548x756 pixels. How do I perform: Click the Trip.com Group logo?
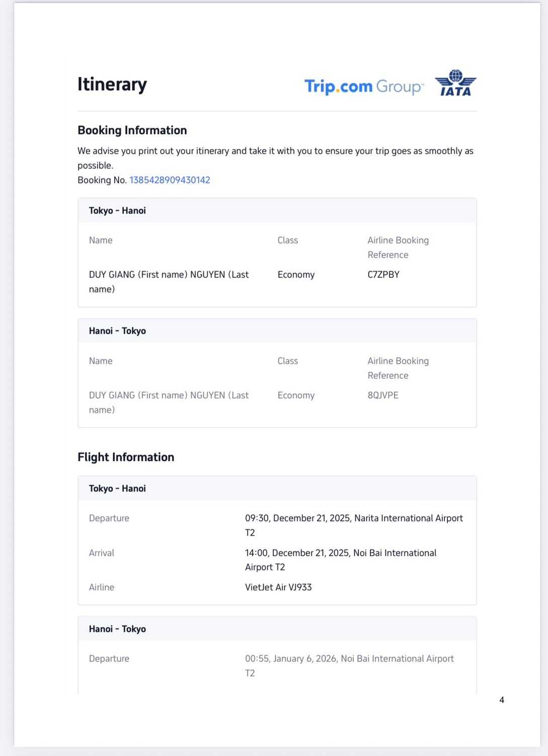click(x=364, y=87)
